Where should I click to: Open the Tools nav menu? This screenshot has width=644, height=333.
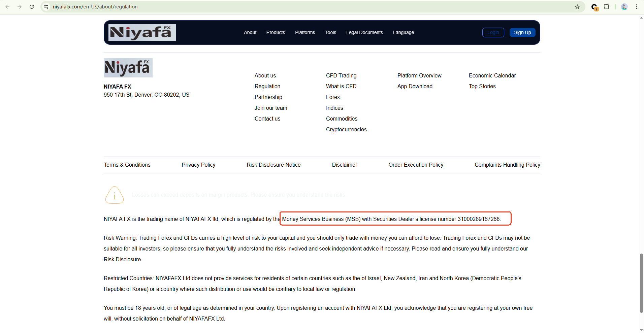tap(330, 32)
